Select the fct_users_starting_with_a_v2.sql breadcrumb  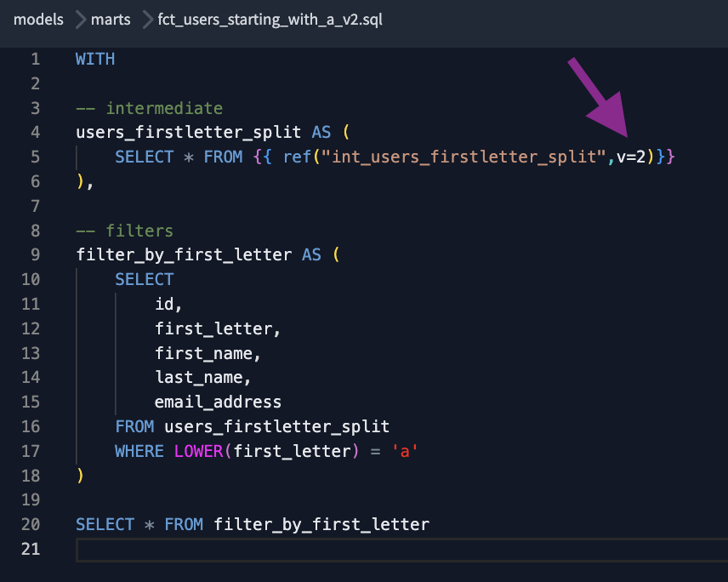pyautogui.click(x=270, y=20)
